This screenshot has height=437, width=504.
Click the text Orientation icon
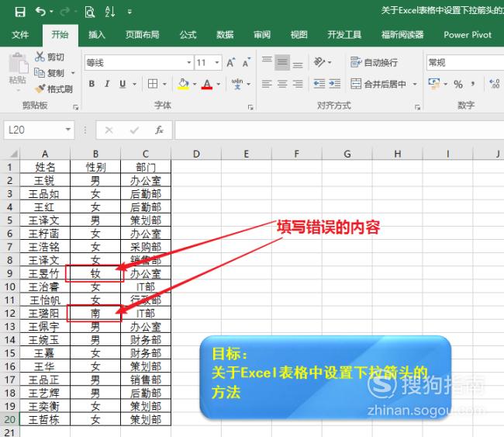tap(319, 62)
